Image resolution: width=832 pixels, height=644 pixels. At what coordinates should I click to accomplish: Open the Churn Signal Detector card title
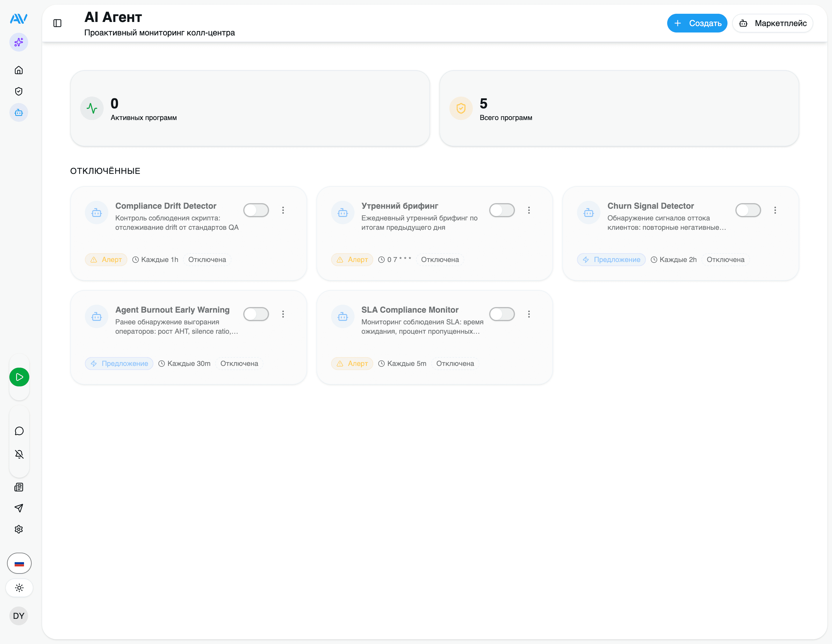coord(651,206)
